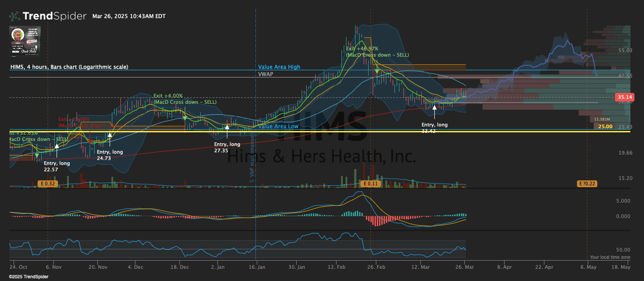The image size is (644, 281).
Task: Click the 50.00 RSI axis label
Action: click(623, 250)
